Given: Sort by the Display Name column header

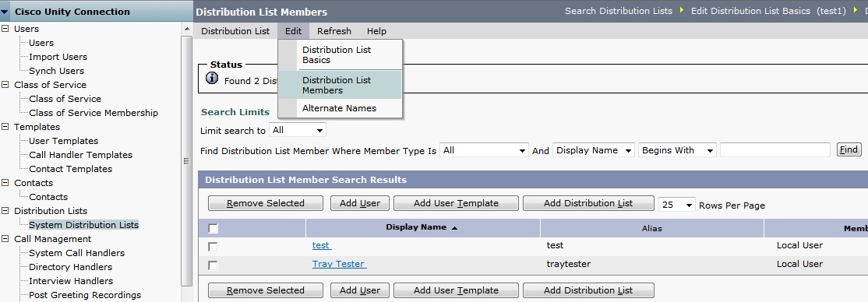Looking at the screenshot, I should [x=416, y=227].
